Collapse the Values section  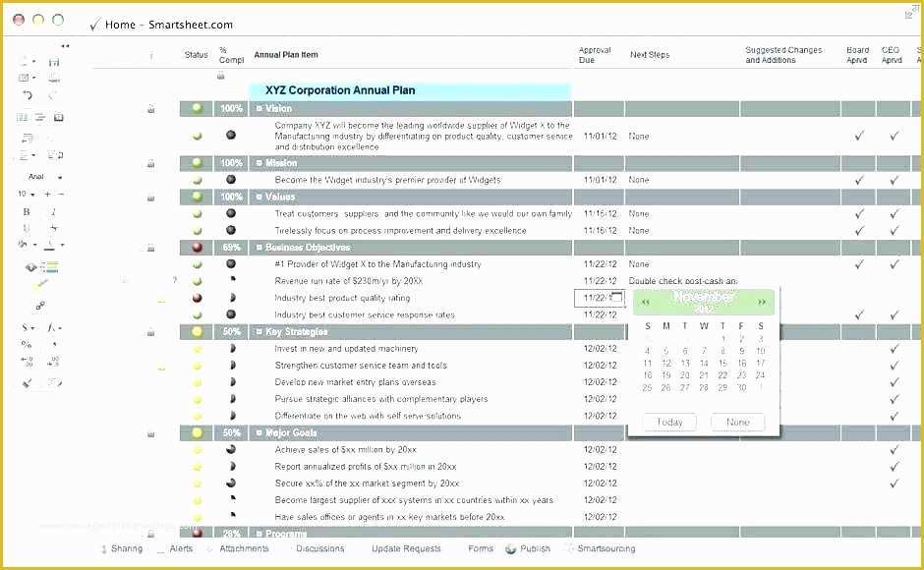pos(259,197)
